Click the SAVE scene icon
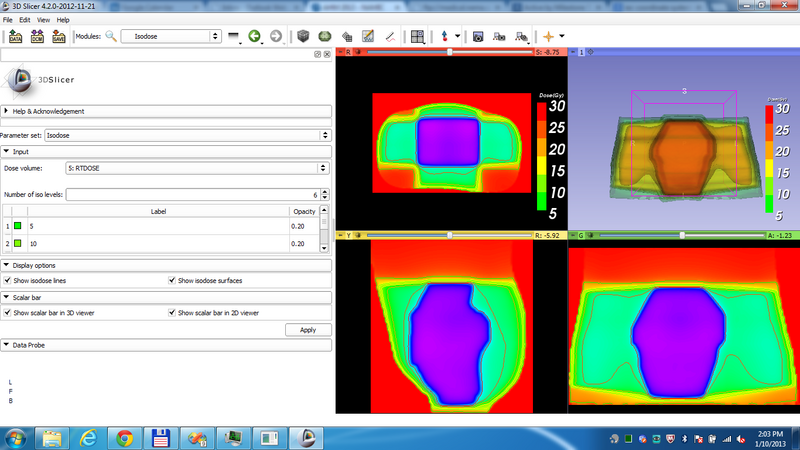The width and height of the screenshot is (800, 450). click(58, 36)
